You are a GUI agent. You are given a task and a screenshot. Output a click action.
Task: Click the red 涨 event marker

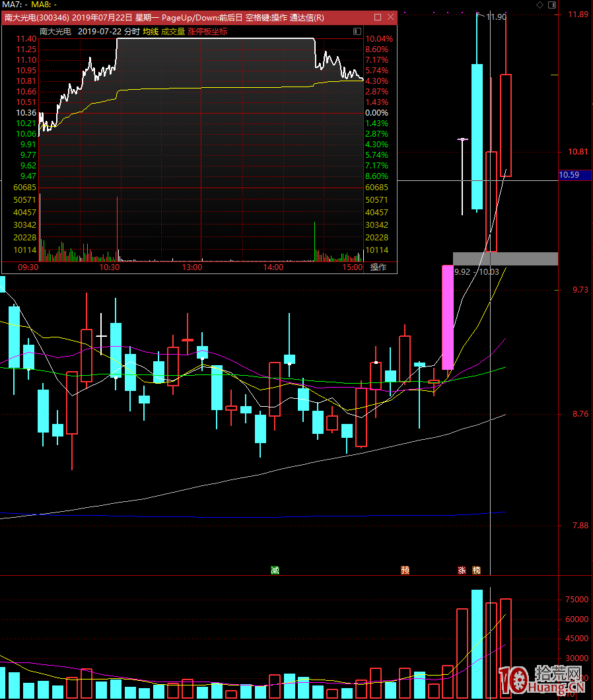coord(462,570)
